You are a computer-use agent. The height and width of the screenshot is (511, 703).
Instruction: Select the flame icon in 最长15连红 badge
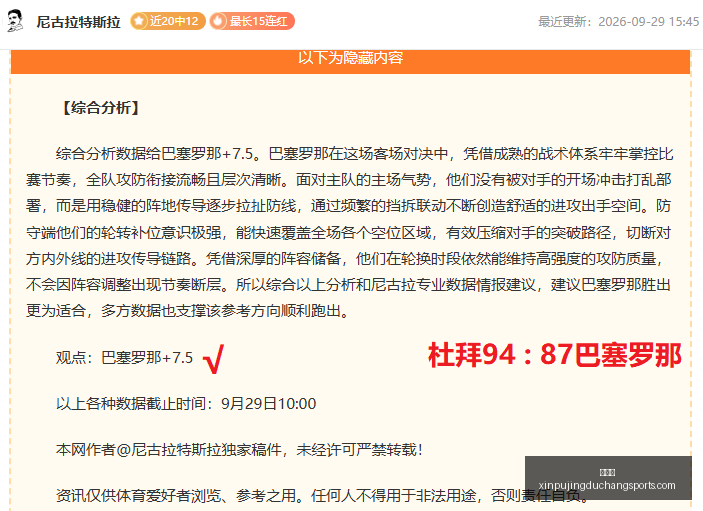point(218,21)
